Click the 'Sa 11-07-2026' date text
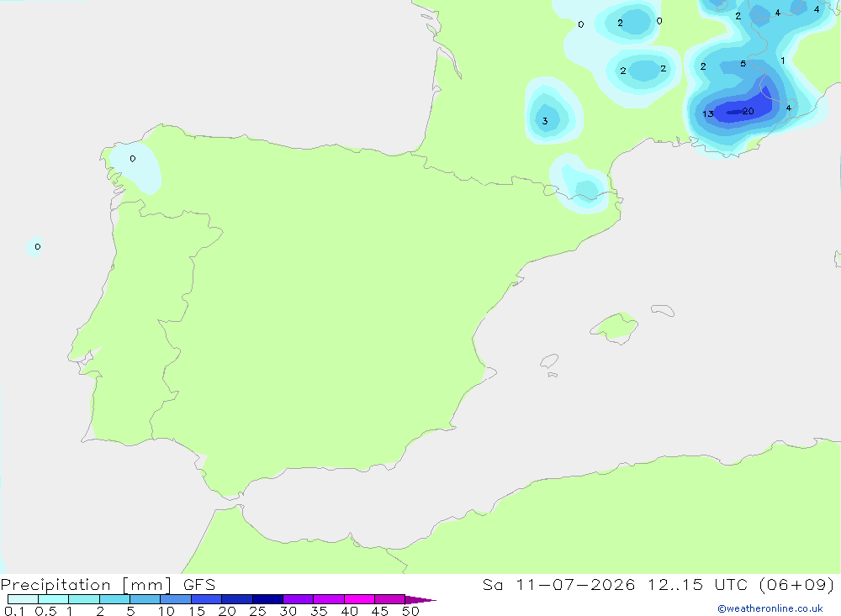 558,585
